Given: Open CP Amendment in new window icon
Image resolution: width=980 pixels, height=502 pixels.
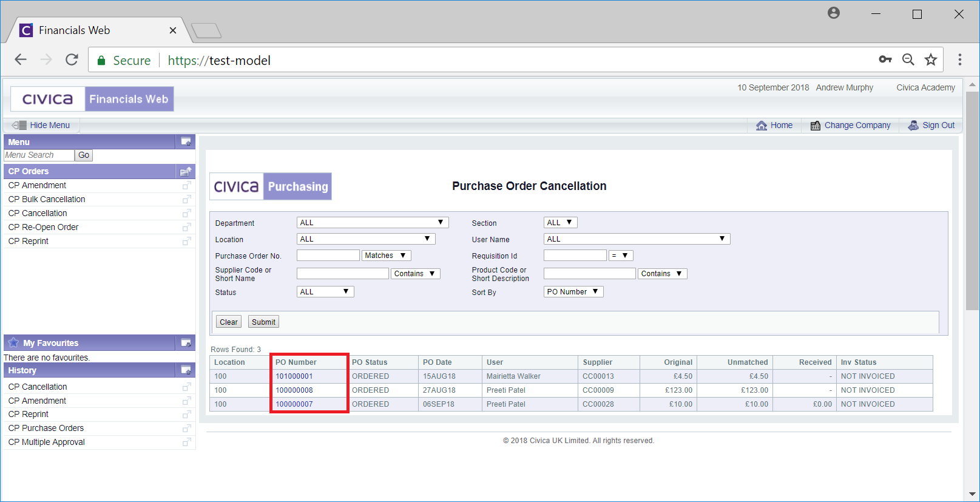Looking at the screenshot, I should tap(186, 185).
